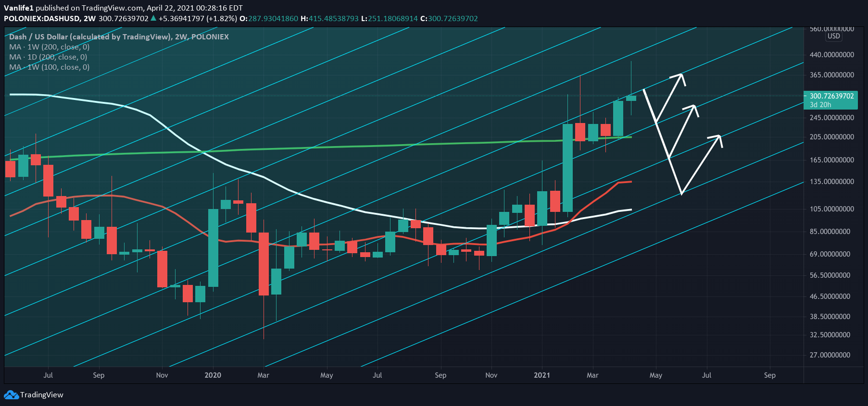Image resolution: width=868 pixels, height=406 pixels.
Task: Click the green up-triangle change indicator
Action: 153,18
